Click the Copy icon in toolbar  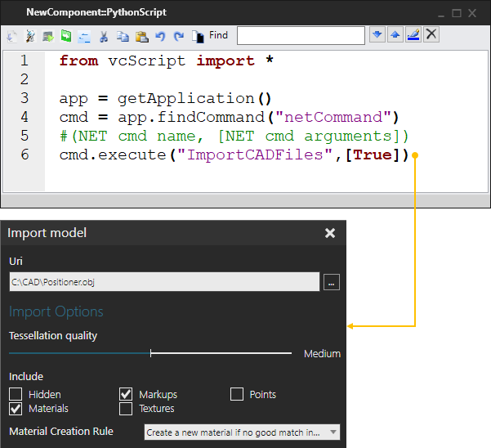coord(123,36)
